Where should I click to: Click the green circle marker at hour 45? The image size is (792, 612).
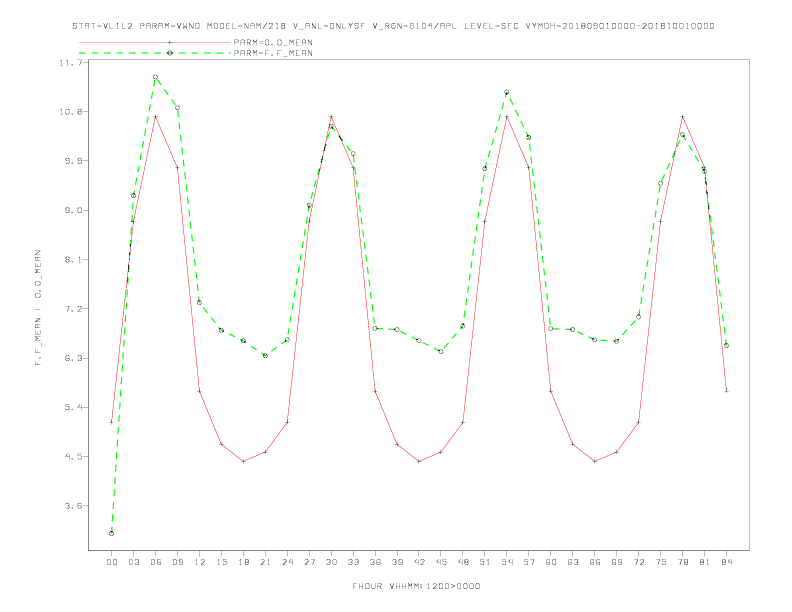[441, 351]
